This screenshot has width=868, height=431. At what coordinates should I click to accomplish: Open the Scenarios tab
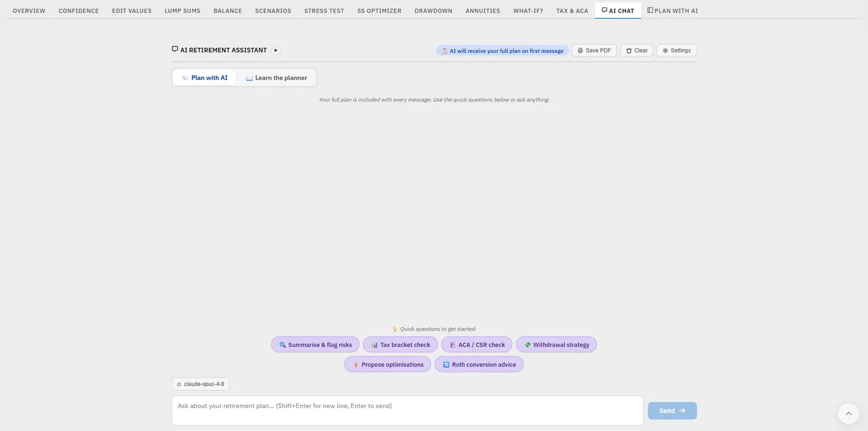tap(273, 11)
